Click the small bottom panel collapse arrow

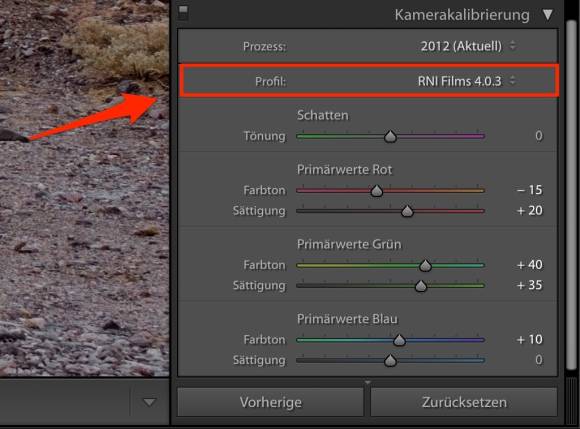pos(367,382)
